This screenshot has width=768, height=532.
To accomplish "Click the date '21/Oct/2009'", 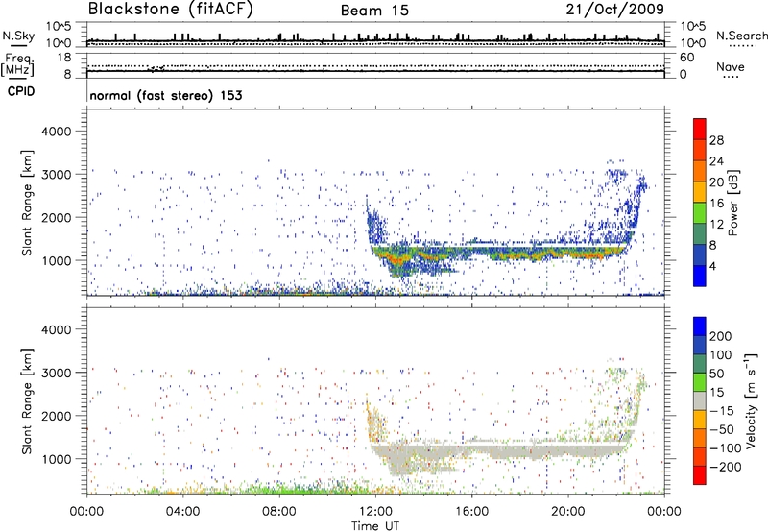I will [614, 10].
